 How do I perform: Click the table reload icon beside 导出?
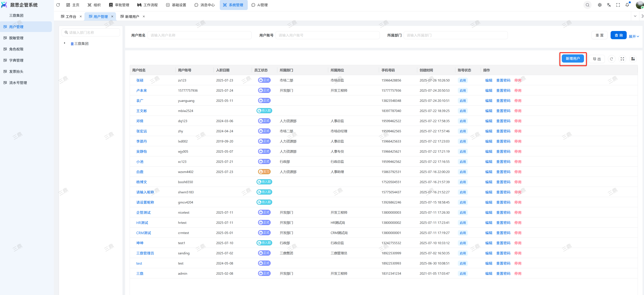coord(611,59)
